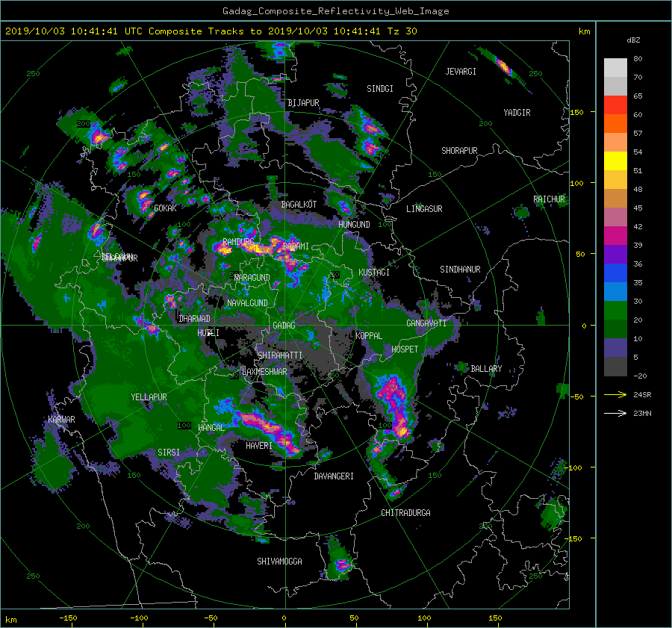Click the GOKAK city label

[165, 208]
